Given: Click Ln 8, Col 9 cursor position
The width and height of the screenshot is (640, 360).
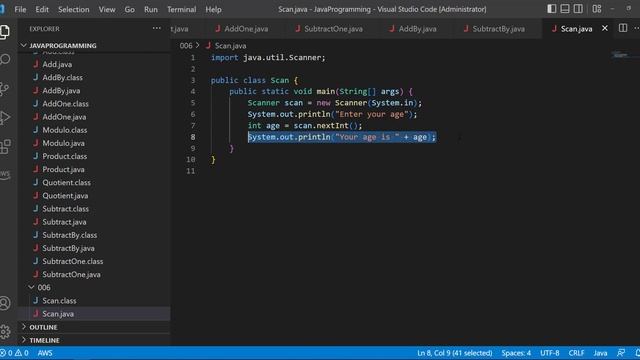Looking at the screenshot, I should [x=454, y=353].
